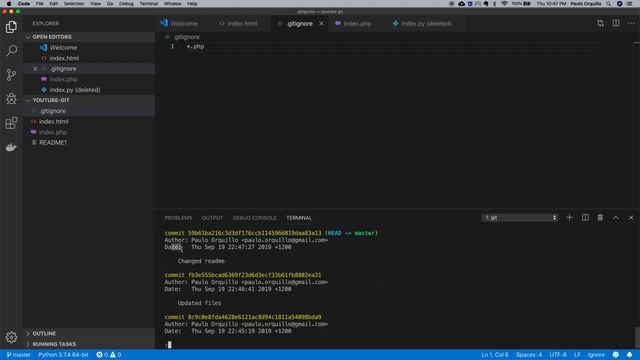Switch to the Welcome tab
This screenshot has height=360, width=640.
pos(179,24)
